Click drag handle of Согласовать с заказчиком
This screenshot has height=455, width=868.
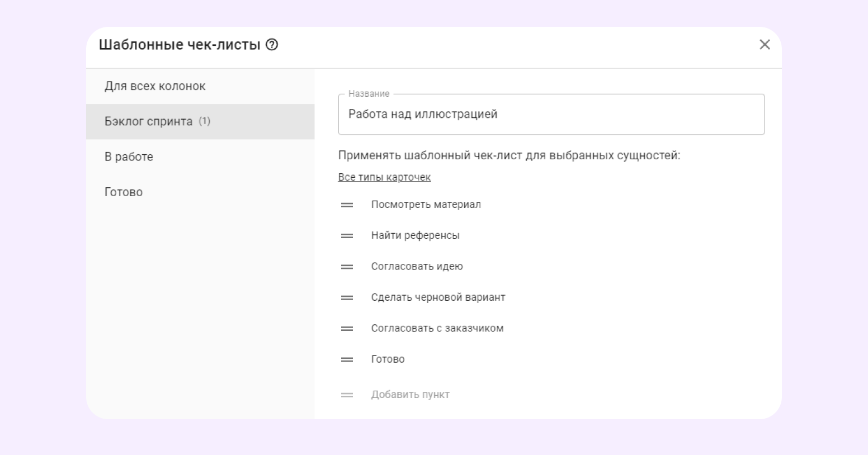[347, 329]
